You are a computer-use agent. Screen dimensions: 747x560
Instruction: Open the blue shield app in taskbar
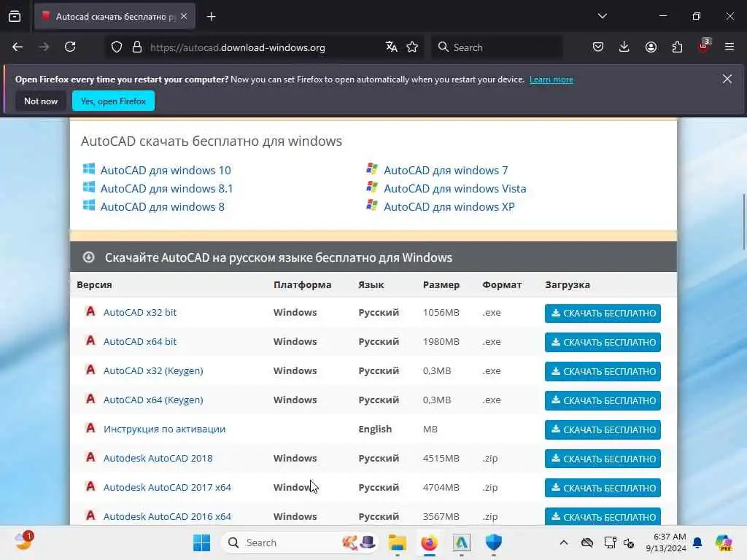point(494,542)
